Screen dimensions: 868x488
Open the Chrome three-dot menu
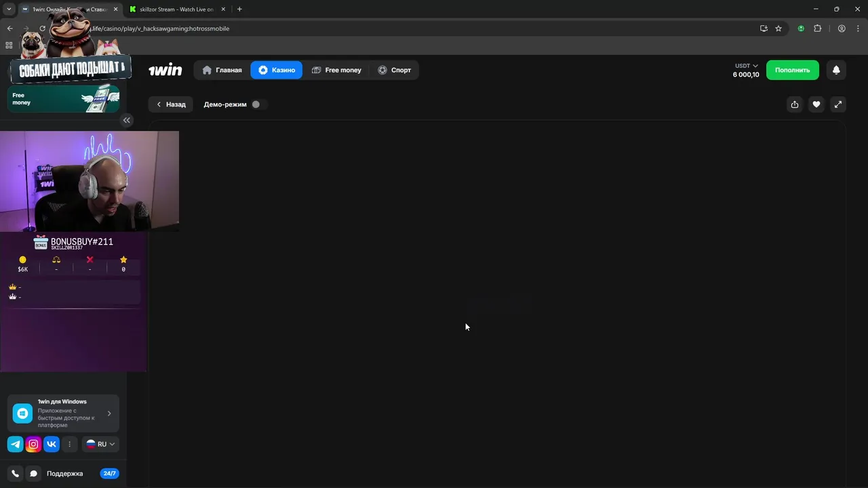(857, 28)
